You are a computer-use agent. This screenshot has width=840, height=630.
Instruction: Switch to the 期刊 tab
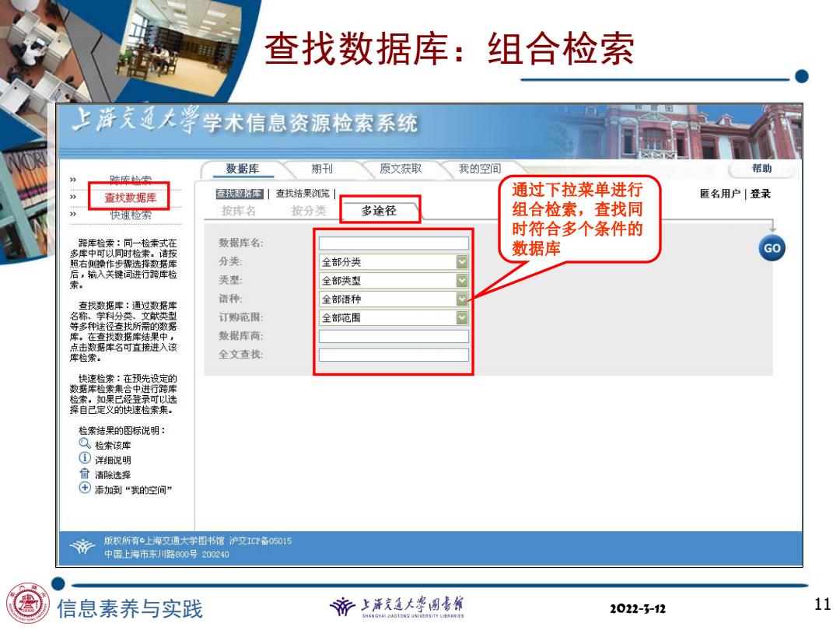tap(322, 169)
